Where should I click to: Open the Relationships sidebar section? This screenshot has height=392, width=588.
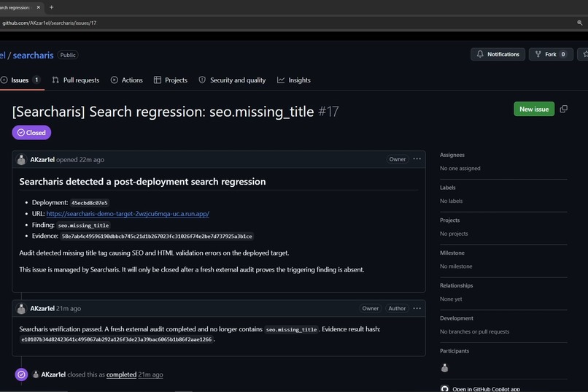click(456, 285)
